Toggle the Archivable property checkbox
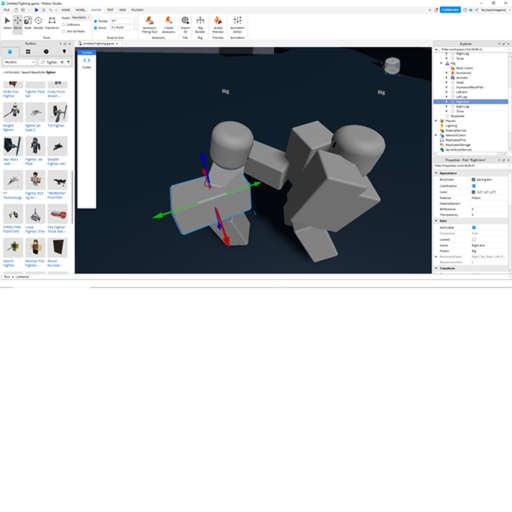Image resolution: width=512 pixels, height=512 pixels. click(474, 227)
